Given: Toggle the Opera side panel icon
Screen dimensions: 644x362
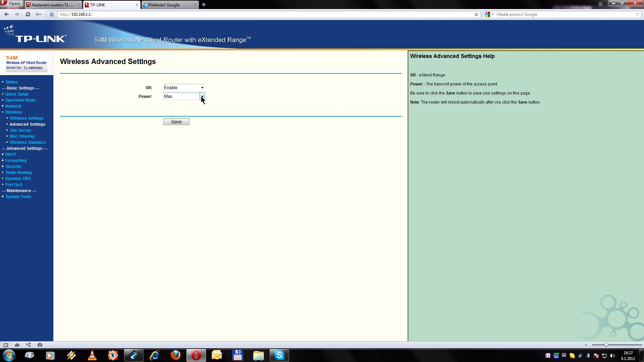Looking at the screenshot, I should (x=6, y=345).
